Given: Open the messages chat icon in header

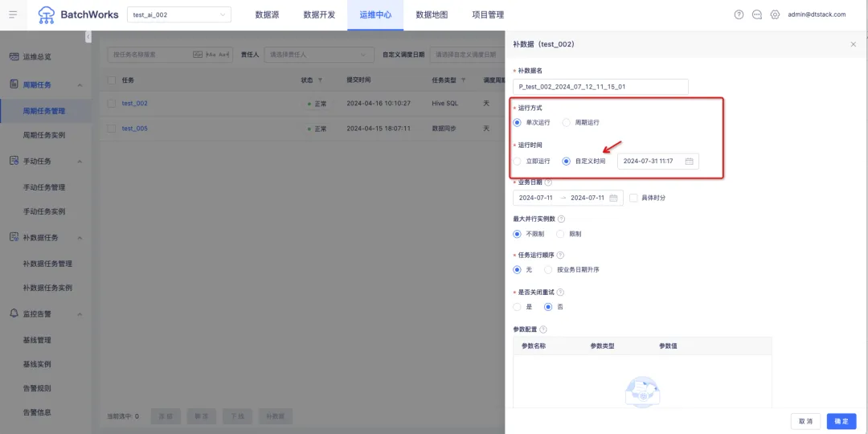Looking at the screenshot, I should pyautogui.click(x=757, y=15).
